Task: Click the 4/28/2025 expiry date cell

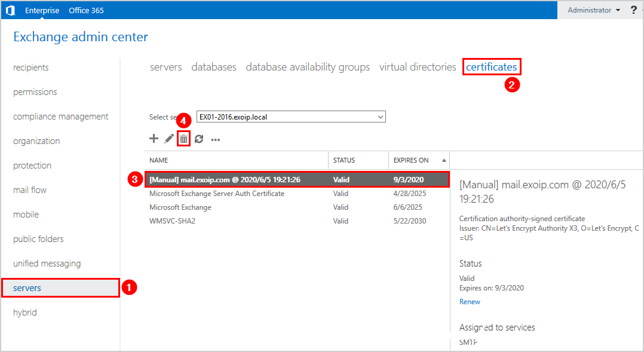Action: point(409,194)
